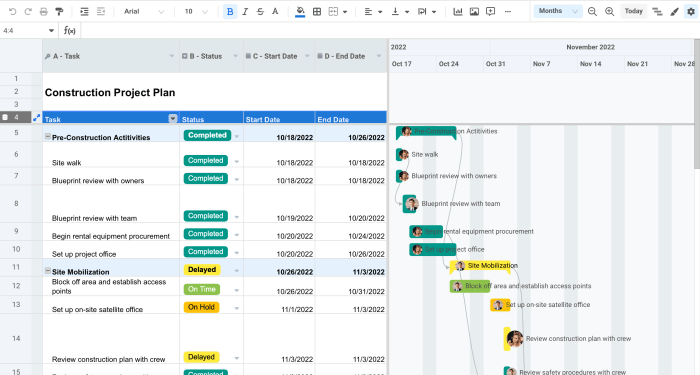Click the Task header filter button

(x=173, y=118)
